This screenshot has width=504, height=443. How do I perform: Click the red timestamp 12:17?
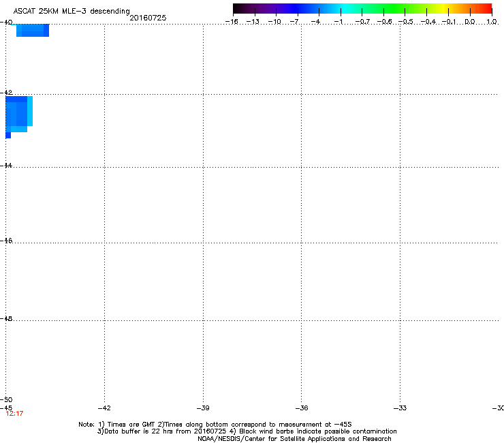(x=14, y=414)
